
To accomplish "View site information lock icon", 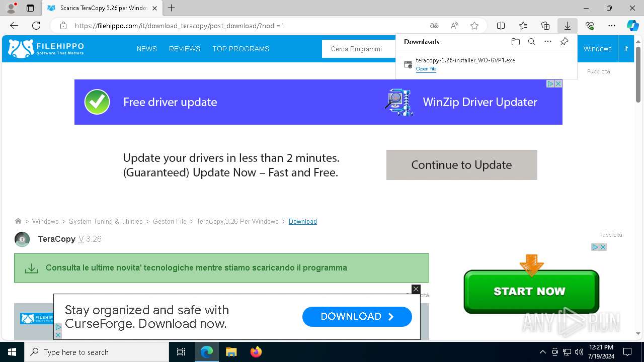I will (63, 26).
